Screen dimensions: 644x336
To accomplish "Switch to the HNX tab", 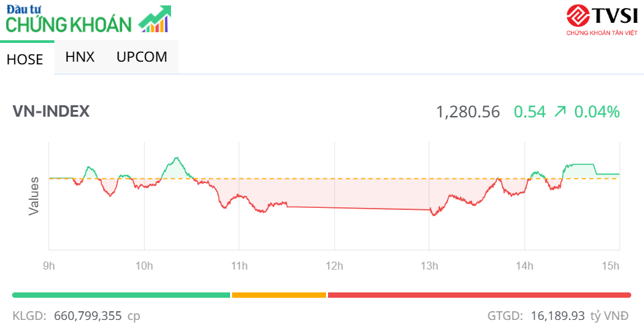I will tap(80, 57).
